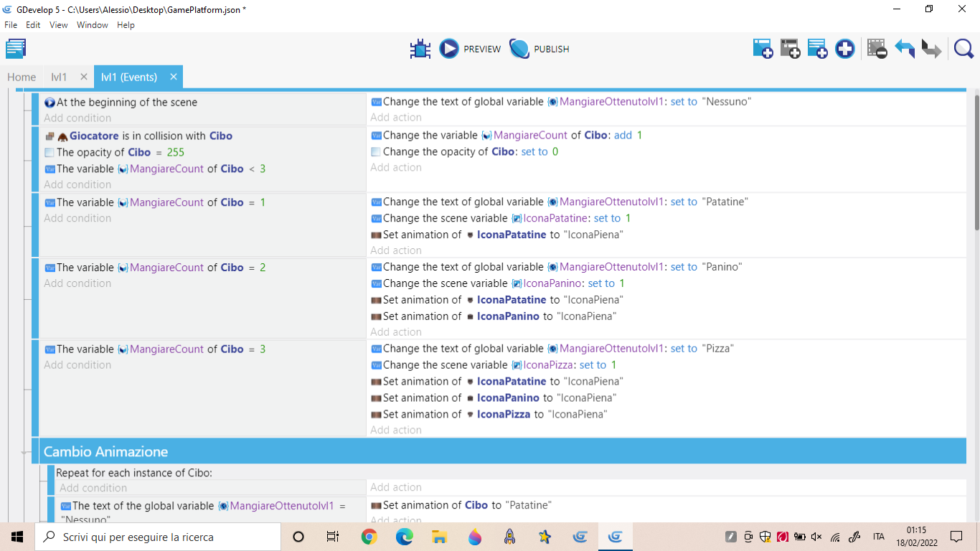Image resolution: width=980 pixels, height=551 pixels.
Task: Delete the selected event
Action: (877, 49)
